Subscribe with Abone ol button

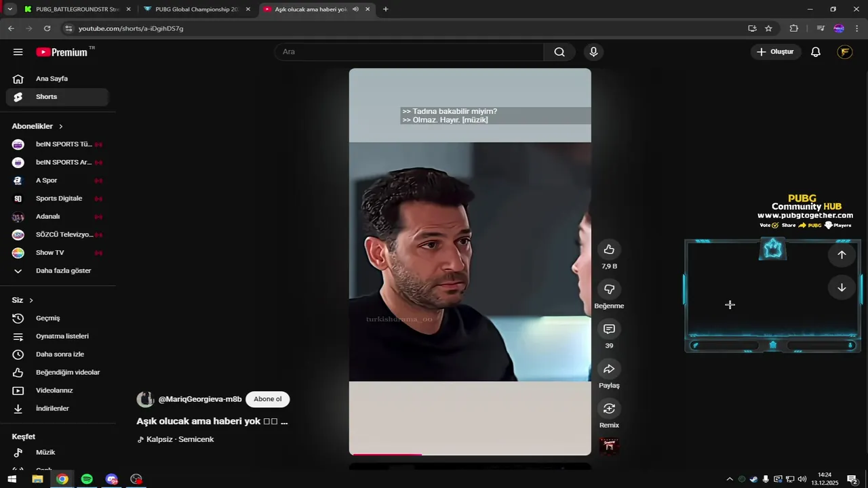[x=267, y=399]
